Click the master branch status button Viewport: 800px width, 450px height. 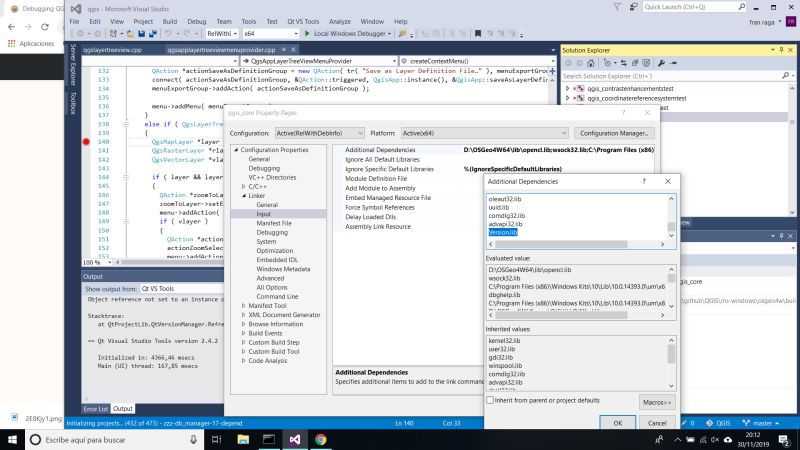point(761,423)
